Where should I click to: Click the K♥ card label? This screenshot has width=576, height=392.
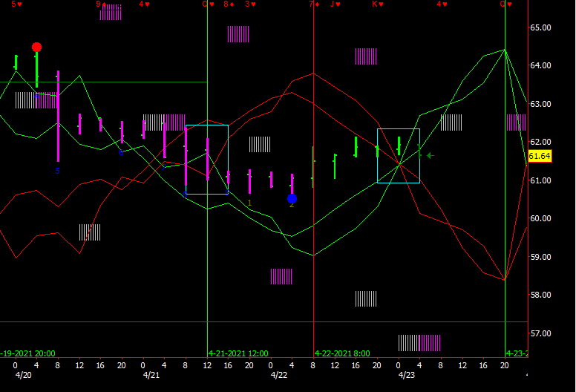click(x=378, y=4)
